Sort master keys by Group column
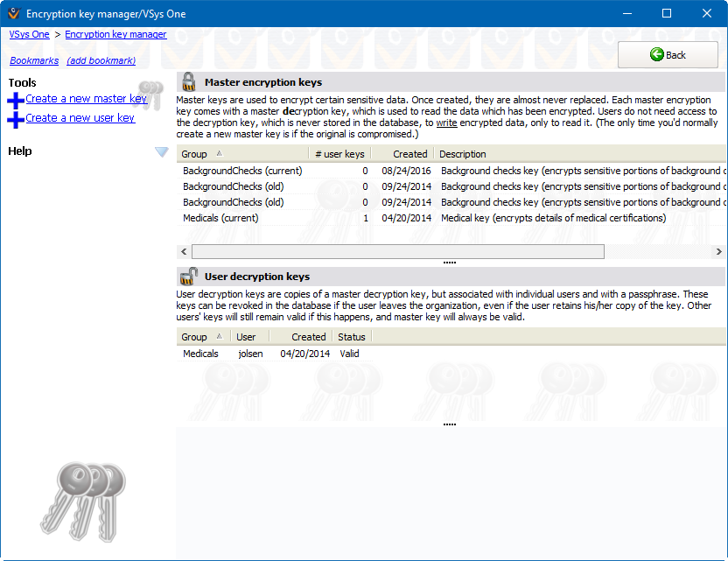Image resolution: width=728 pixels, height=561 pixels. coord(194,154)
